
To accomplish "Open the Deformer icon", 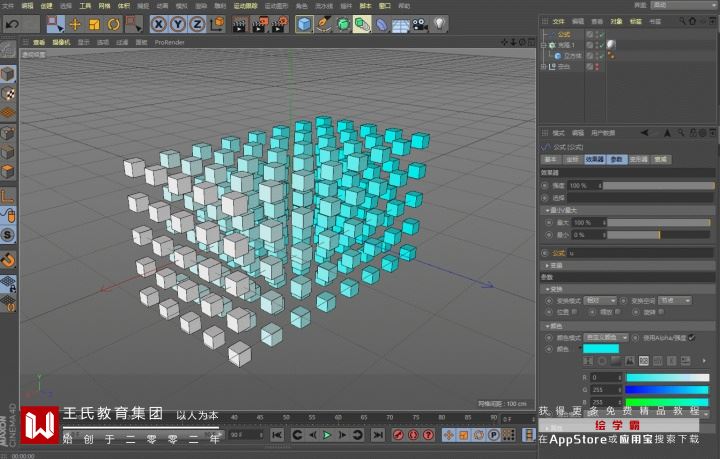I will point(382,24).
